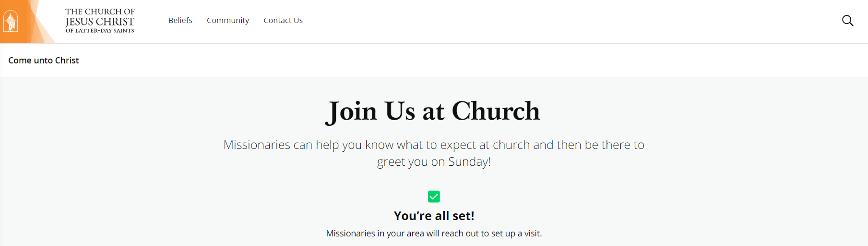The width and height of the screenshot is (868, 246).
Task: Open the Beliefs menu
Action: pos(180,20)
